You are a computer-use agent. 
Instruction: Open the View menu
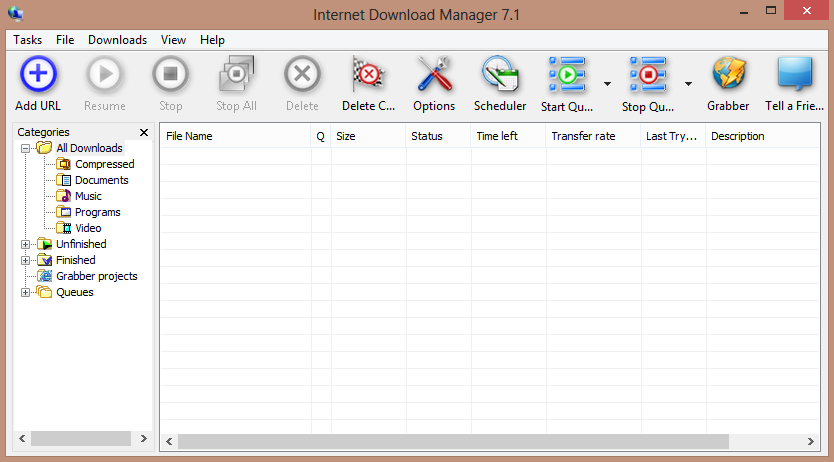coord(173,40)
